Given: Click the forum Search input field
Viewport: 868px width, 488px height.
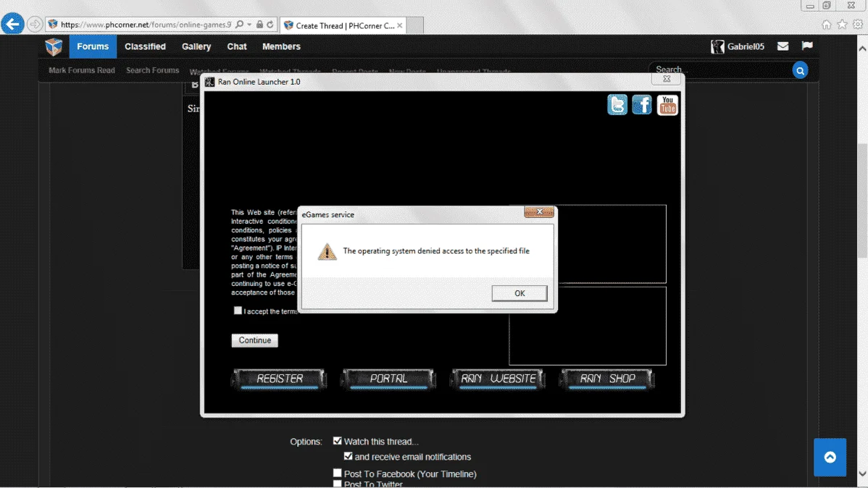Looking at the screenshot, I should click(x=719, y=70).
